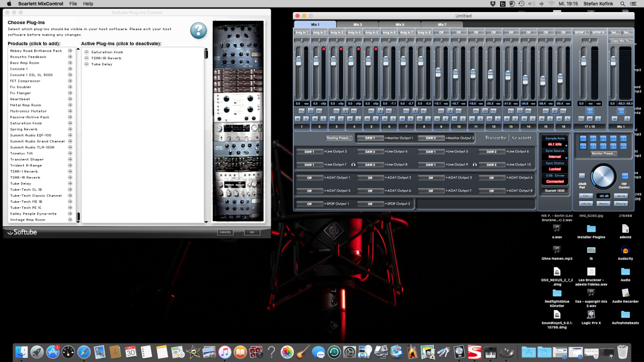Image resolution: width=644 pixels, height=362 pixels.
Task: Open the SPDIF L input selector
Action: click(x=581, y=33)
